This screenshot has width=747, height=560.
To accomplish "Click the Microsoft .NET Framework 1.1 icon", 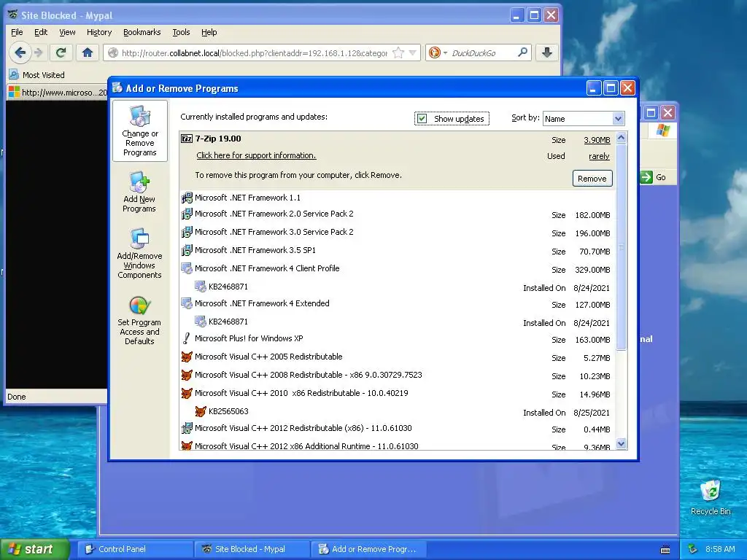I will tap(187, 198).
